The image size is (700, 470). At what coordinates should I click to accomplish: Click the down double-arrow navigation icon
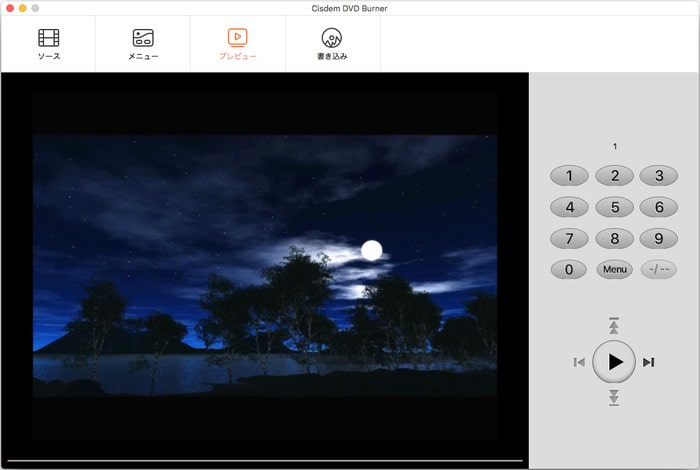pos(614,397)
